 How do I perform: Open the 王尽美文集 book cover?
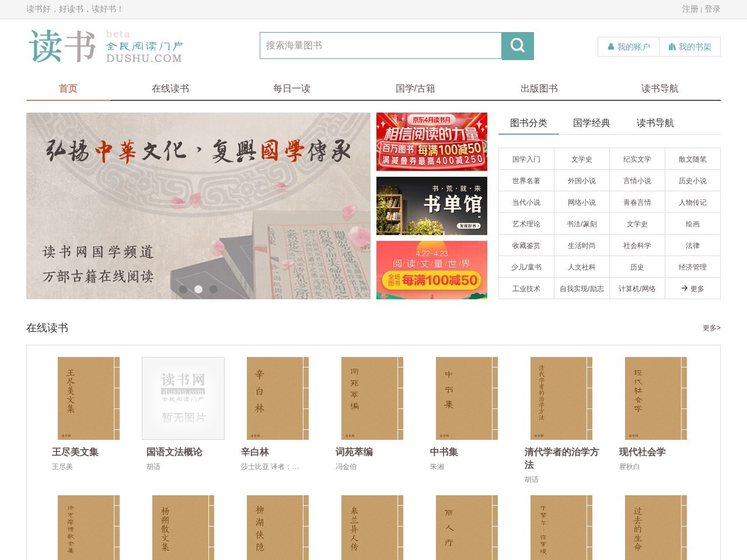pos(89,398)
